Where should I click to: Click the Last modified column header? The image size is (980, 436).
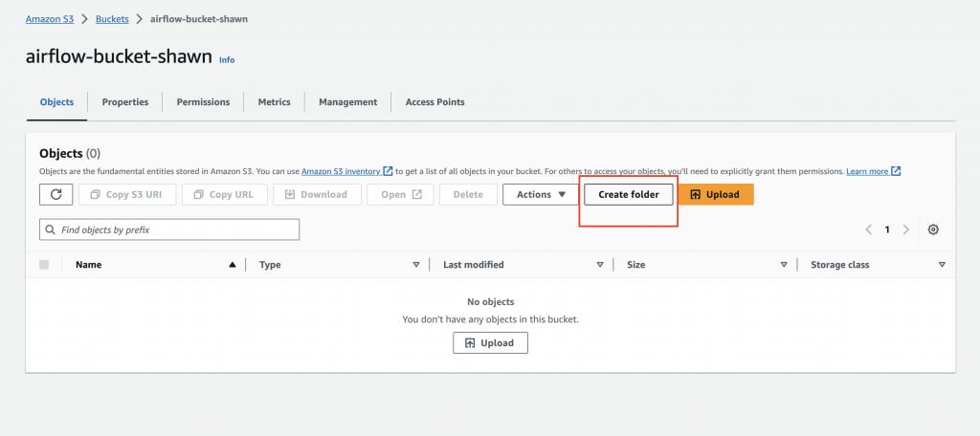473,265
